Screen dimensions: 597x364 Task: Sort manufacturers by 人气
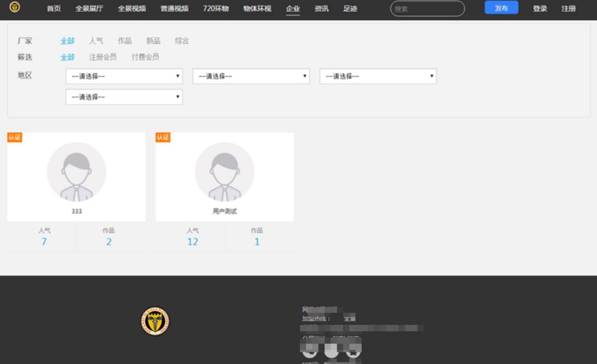click(x=96, y=41)
